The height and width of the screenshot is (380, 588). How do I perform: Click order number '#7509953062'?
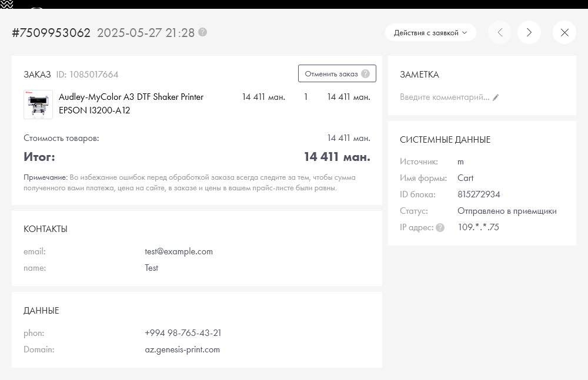[x=51, y=33]
